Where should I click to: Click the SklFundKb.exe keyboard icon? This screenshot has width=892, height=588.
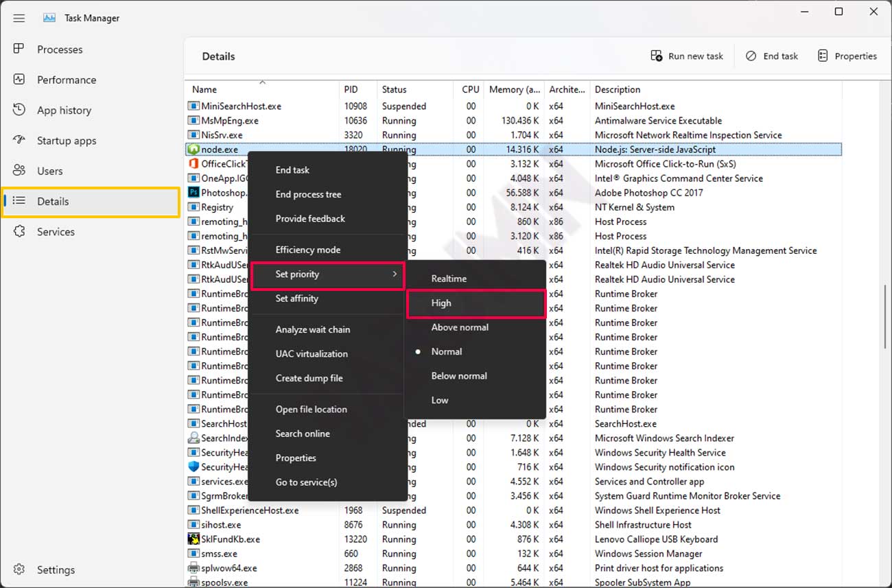pos(193,539)
